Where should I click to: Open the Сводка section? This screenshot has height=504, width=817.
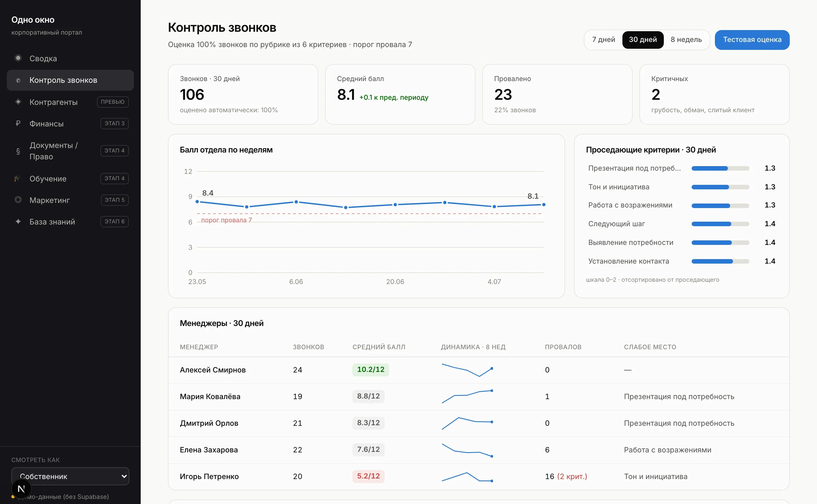[x=70, y=58]
